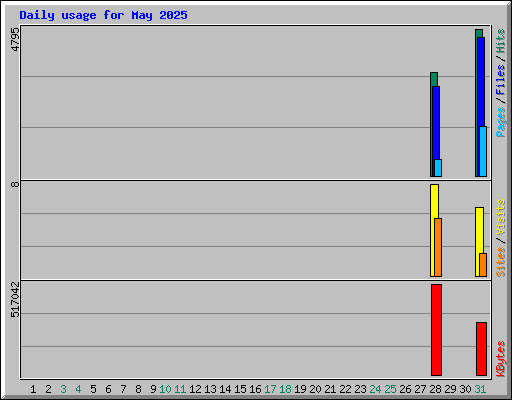This screenshot has width=512, height=400.
Task: Select the orange Sites bar for day 28
Action: point(438,247)
